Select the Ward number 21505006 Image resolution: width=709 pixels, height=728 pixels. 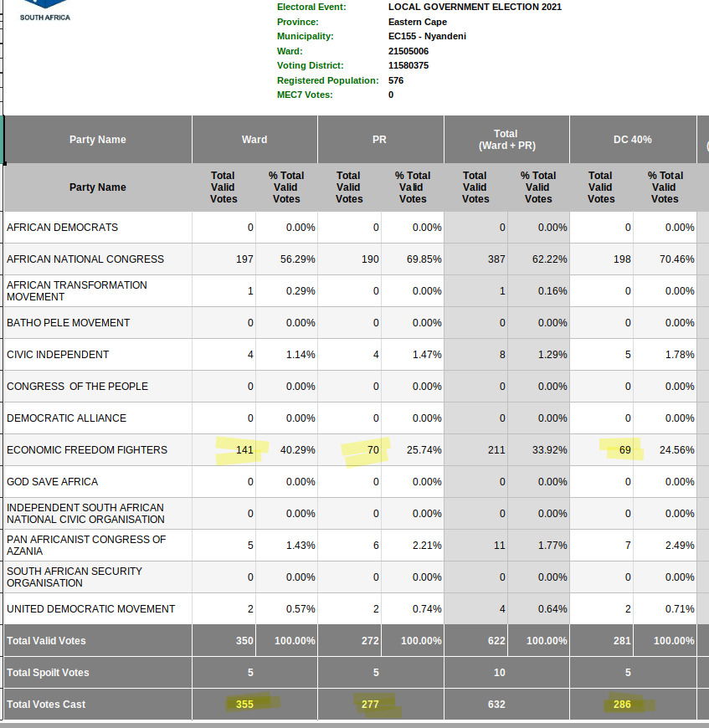point(408,51)
